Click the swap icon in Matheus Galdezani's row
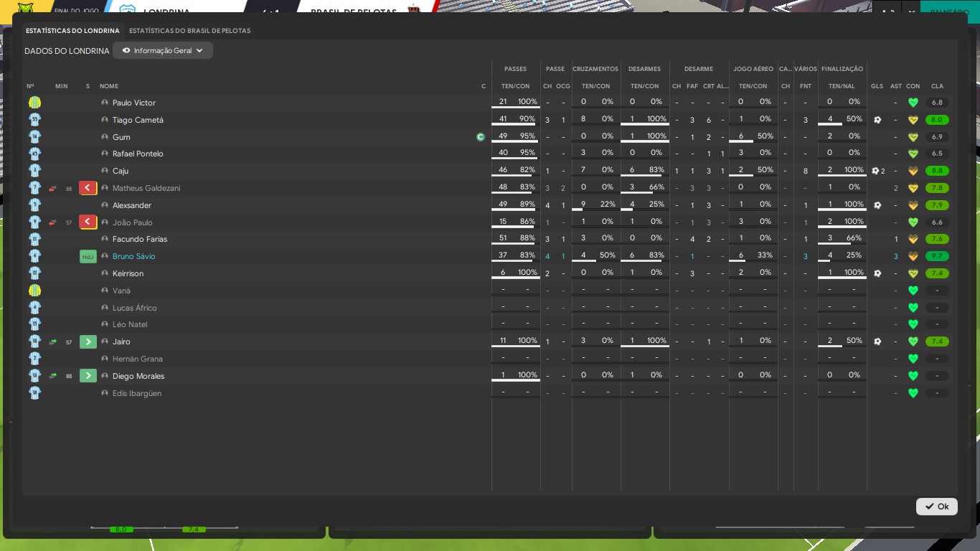The image size is (980, 551). point(52,188)
